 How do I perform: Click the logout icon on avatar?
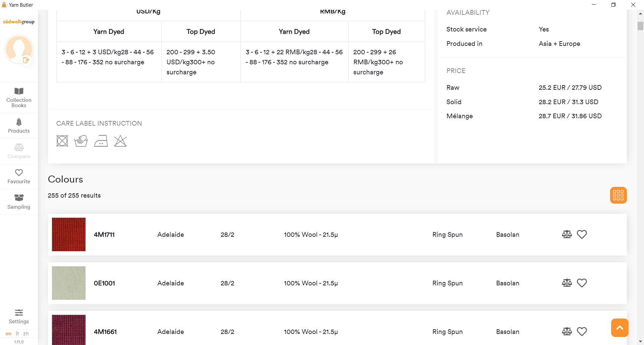(x=26, y=60)
